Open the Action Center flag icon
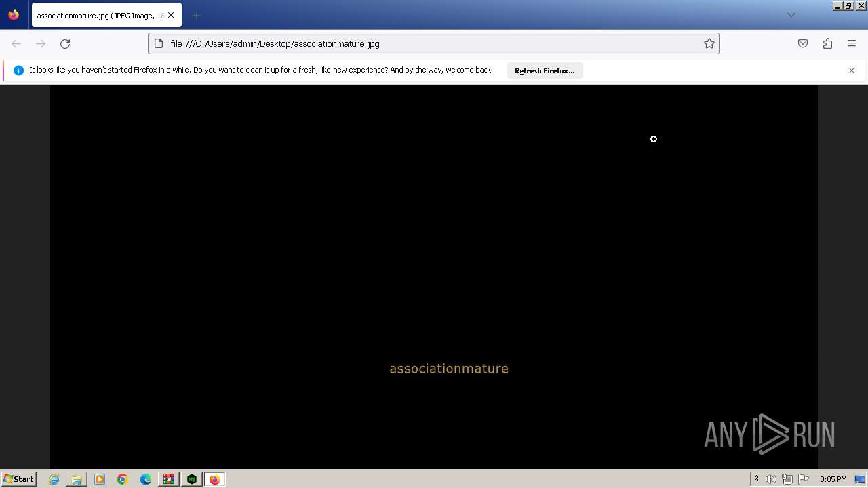 point(804,479)
